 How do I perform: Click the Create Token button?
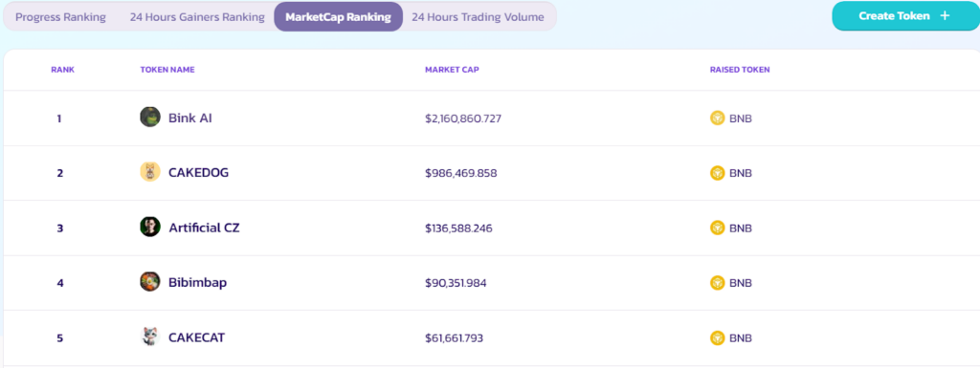[x=905, y=15]
